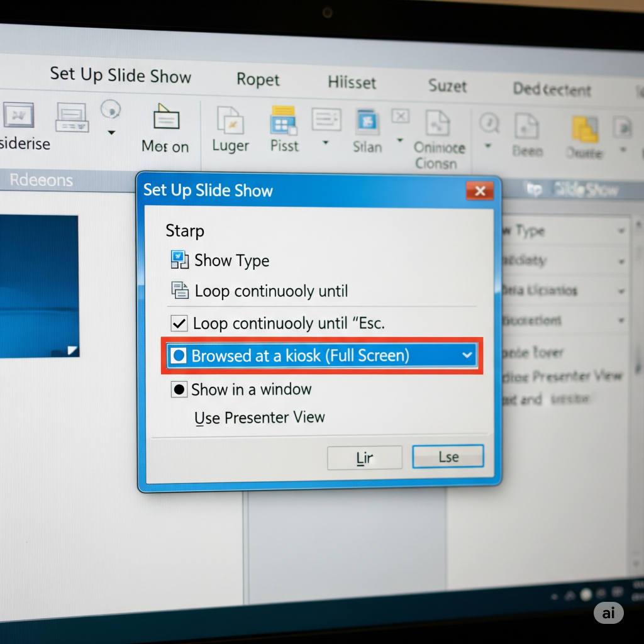Click the Stlan ribbon icon
Screen dimensions: 644x644
[367, 121]
